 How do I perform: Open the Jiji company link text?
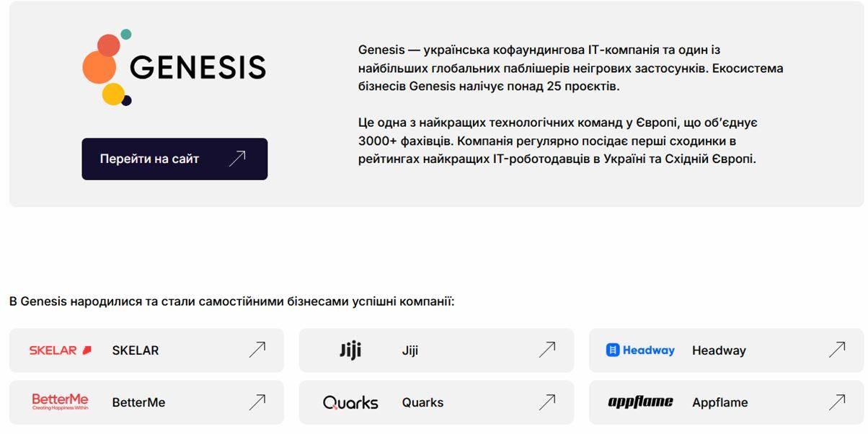point(410,350)
